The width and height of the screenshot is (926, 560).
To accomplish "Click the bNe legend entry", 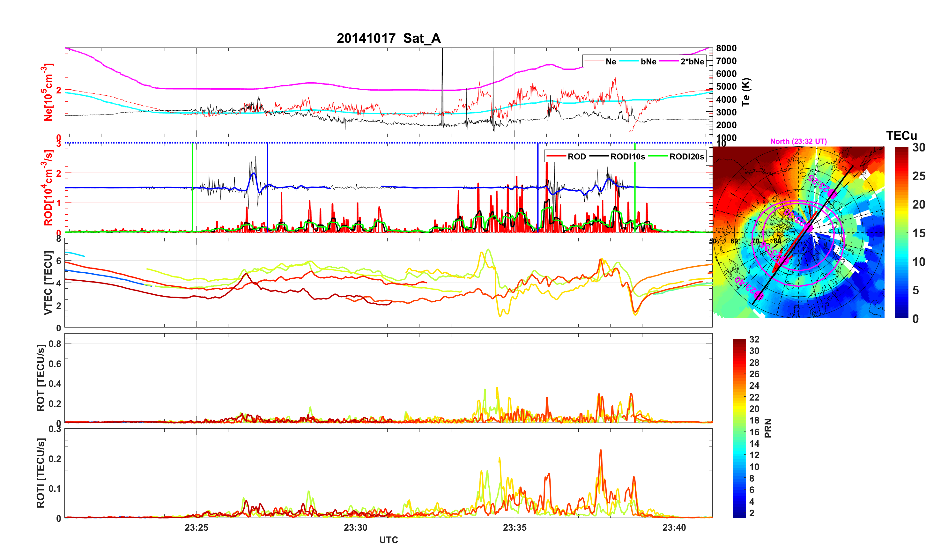I will 648,62.
